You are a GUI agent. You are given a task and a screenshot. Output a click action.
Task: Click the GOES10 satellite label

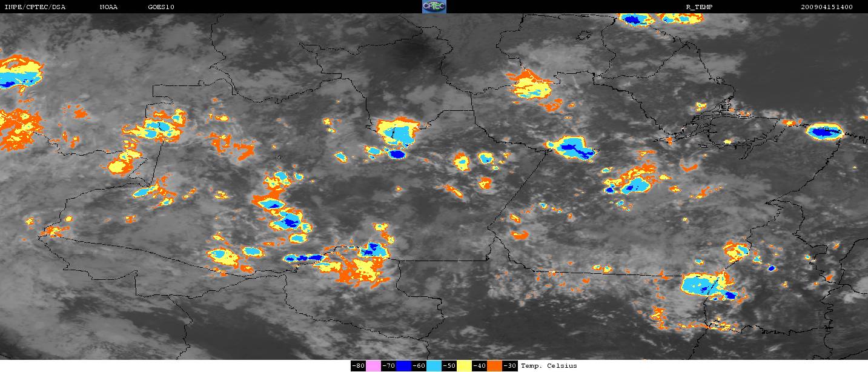(x=161, y=7)
